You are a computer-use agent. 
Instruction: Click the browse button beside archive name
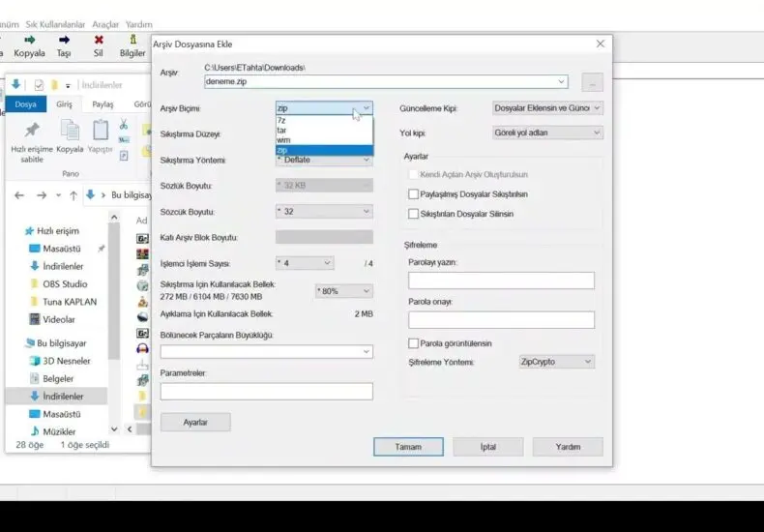coord(593,82)
